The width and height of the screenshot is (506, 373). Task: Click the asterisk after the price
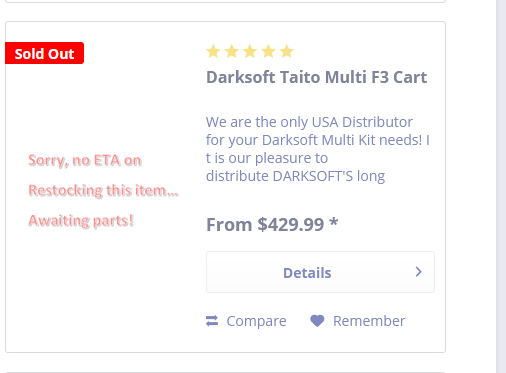(334, 222)
